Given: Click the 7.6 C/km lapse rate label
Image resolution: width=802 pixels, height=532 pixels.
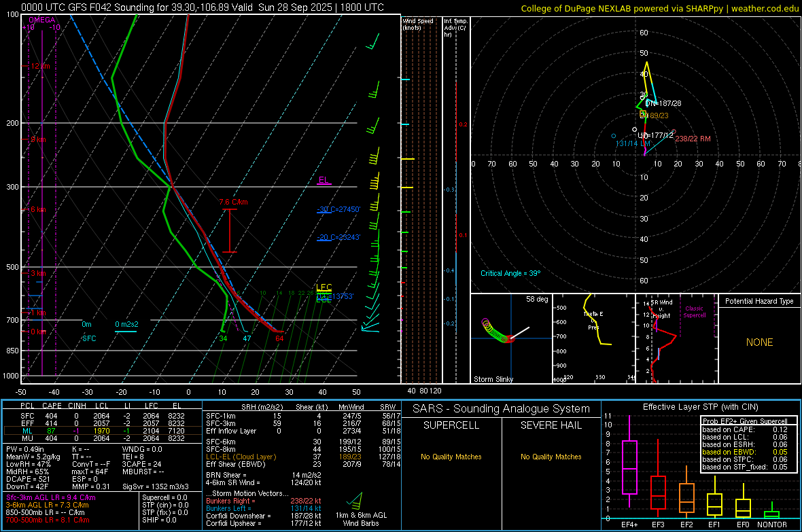Looking at the screenshot, I should pyautogui.click(x=233, y=202).
